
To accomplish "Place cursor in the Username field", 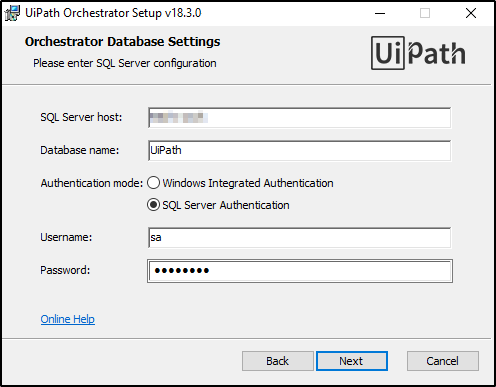I will point(300,238).
